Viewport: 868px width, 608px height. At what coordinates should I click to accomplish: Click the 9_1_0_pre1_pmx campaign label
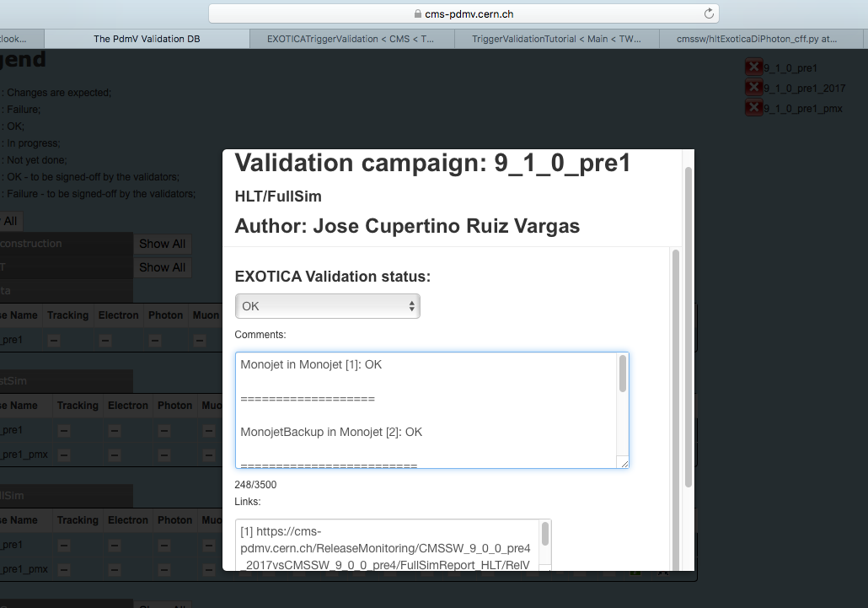[x=803, y=109]
